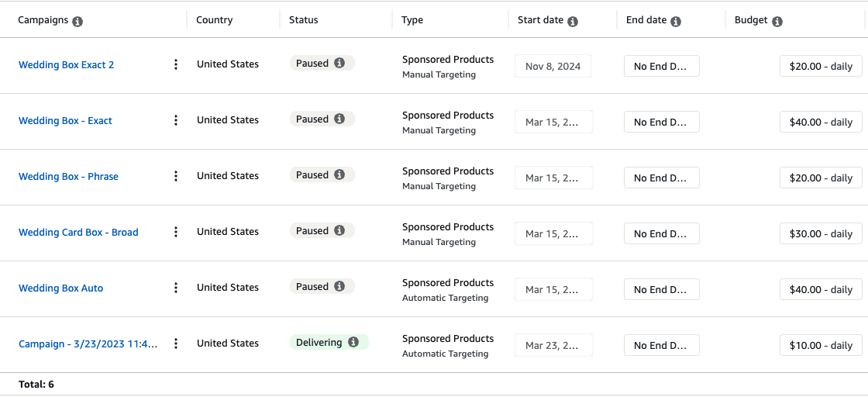Open the three-dot menu for Wedding Box Exact 2
This screenshot has height=397, width=868.
pyautogui.click(x=176, y=64)
